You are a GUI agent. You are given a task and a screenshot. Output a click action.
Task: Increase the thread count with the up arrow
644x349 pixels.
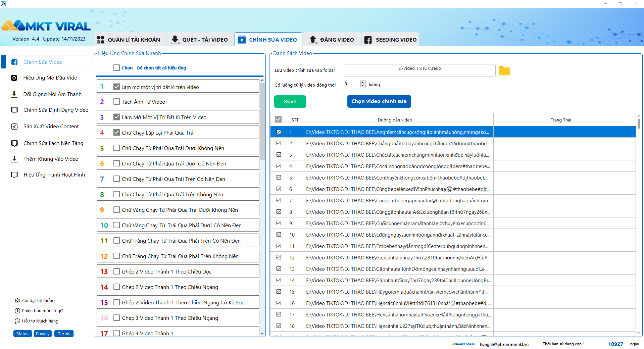coord(363,82)
